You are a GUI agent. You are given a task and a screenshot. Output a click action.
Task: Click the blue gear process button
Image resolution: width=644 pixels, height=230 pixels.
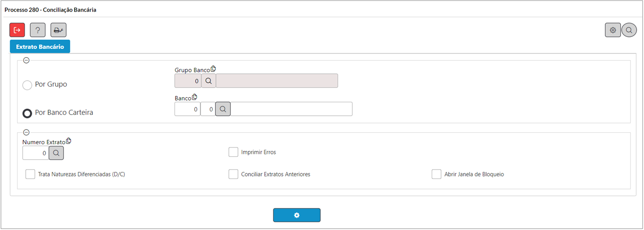297,215
